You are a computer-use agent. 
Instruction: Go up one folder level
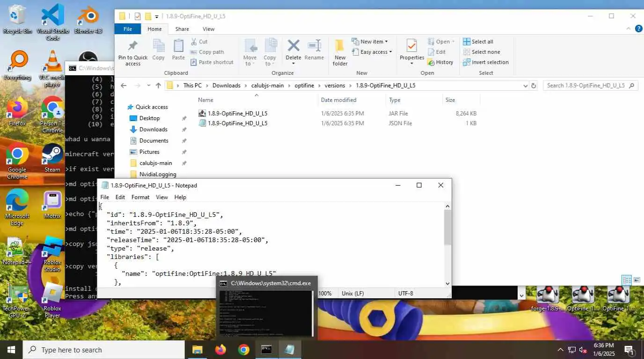click(158, 86)
